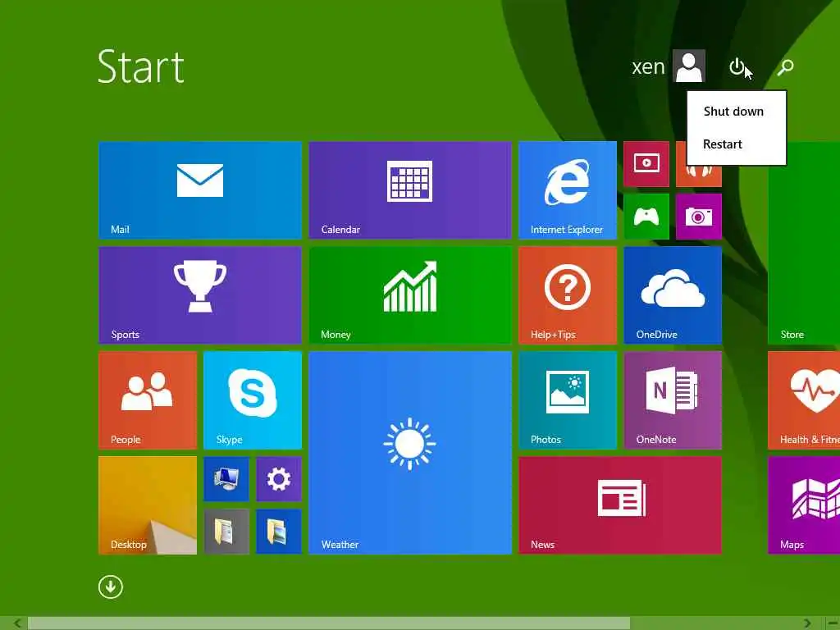Open the Photos tile
This screenshot has width=840, height=630.
(568, 400)
